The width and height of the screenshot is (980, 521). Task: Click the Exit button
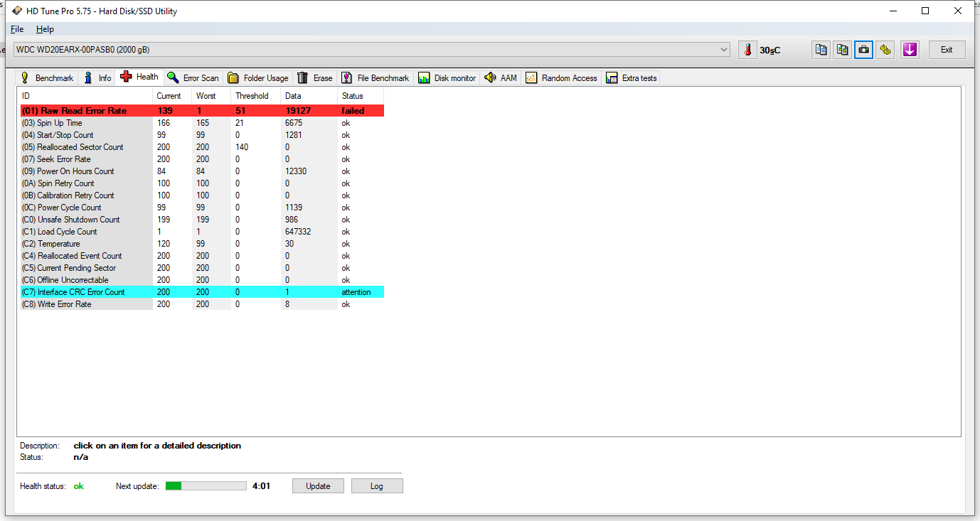947,50
